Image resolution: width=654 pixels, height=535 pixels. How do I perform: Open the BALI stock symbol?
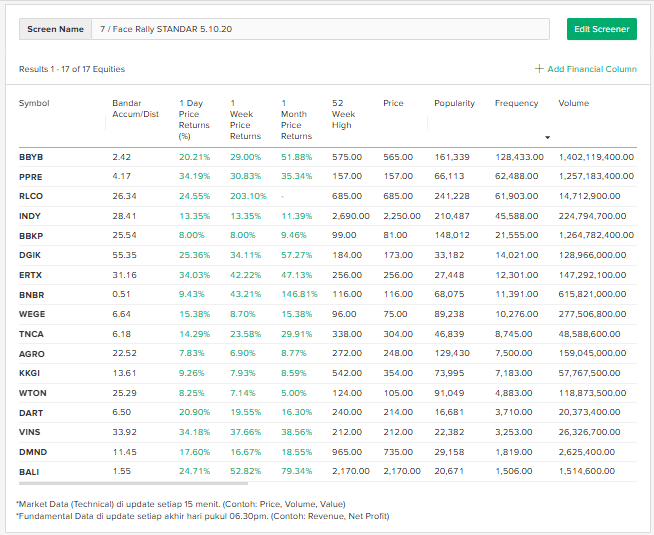[30, 471]
